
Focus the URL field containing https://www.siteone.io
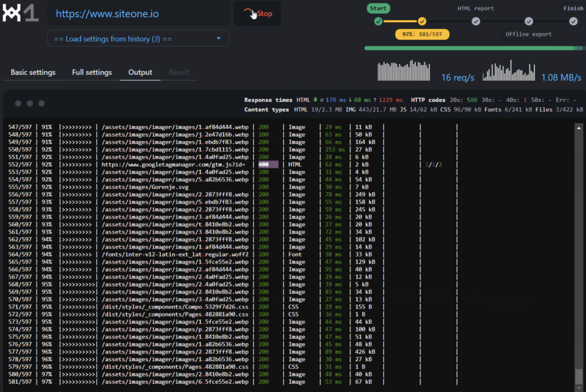[x=138, y=14]
